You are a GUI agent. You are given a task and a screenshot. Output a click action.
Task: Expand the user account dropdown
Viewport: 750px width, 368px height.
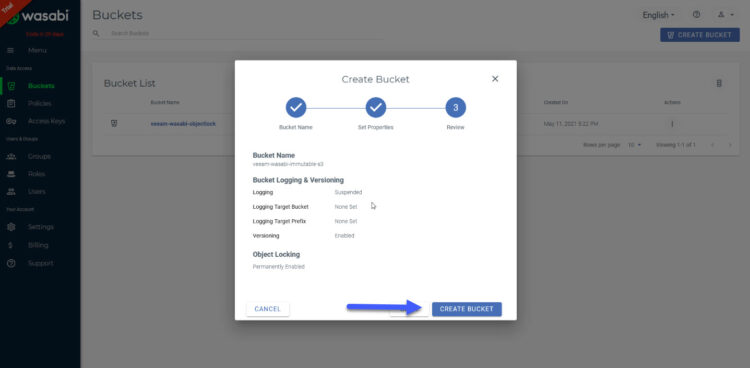click(x=726, y=15)
